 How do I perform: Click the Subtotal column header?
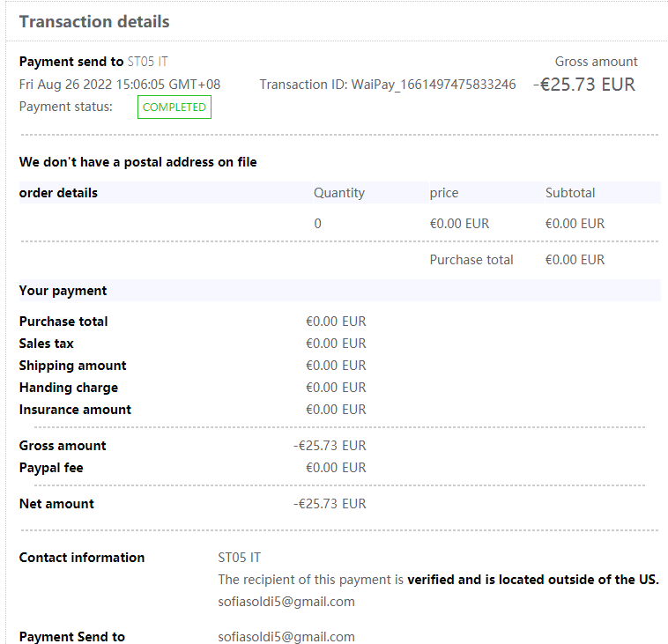click(x=570, y=192)
